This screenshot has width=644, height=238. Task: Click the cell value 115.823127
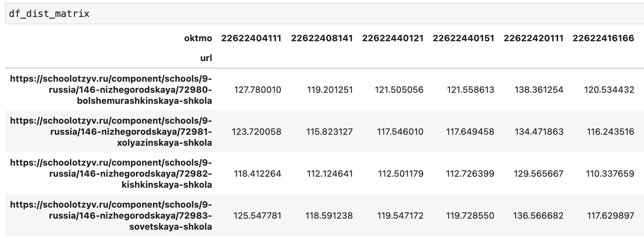click(330, 131)
